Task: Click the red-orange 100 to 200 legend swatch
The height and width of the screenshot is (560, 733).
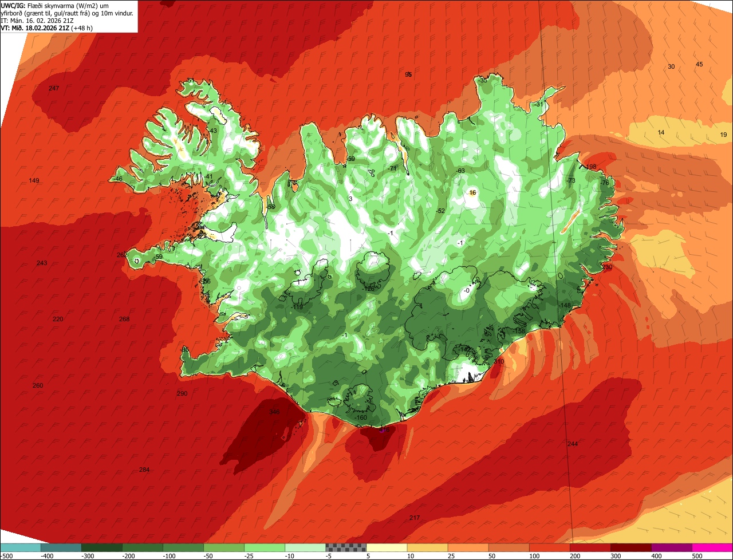Action: 549,547
